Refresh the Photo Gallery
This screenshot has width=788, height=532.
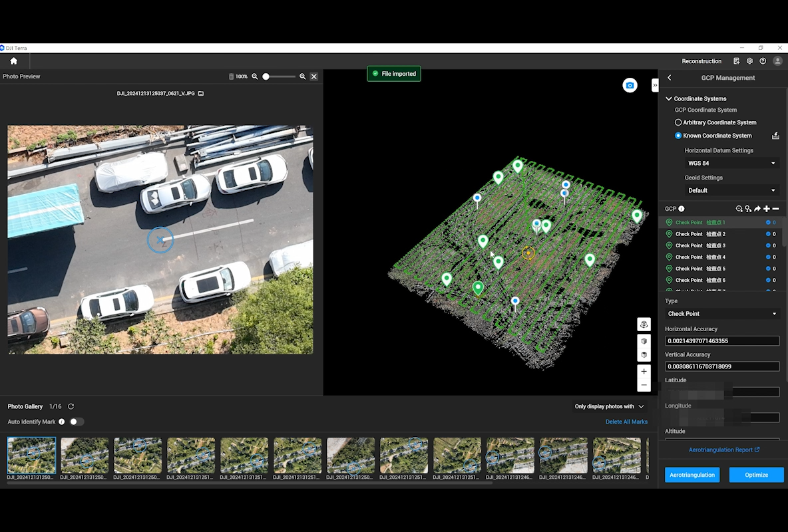(71, 406)
